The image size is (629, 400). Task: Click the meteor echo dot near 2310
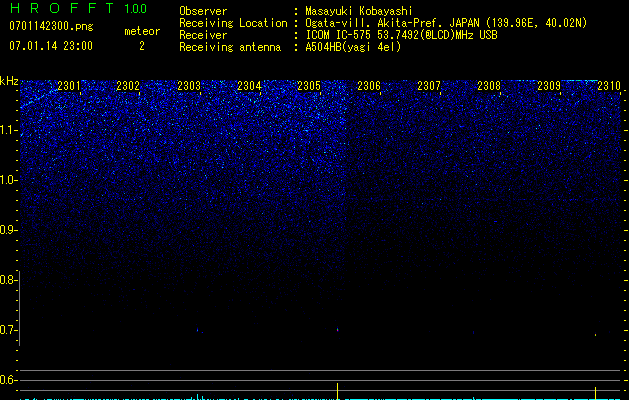(x=595, y=335)
